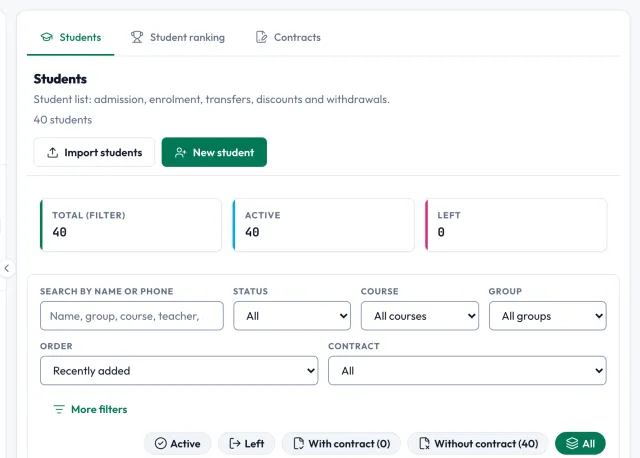640x458 pixels.
Task: Select the Total (Filter) stat card
Action: (x=131, y=225)
